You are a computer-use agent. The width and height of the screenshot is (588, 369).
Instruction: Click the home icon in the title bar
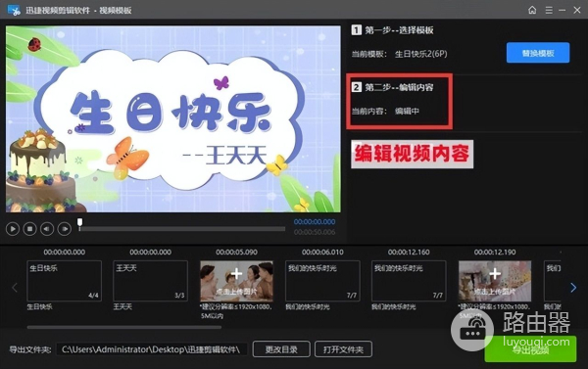click(x=532, y=10)
